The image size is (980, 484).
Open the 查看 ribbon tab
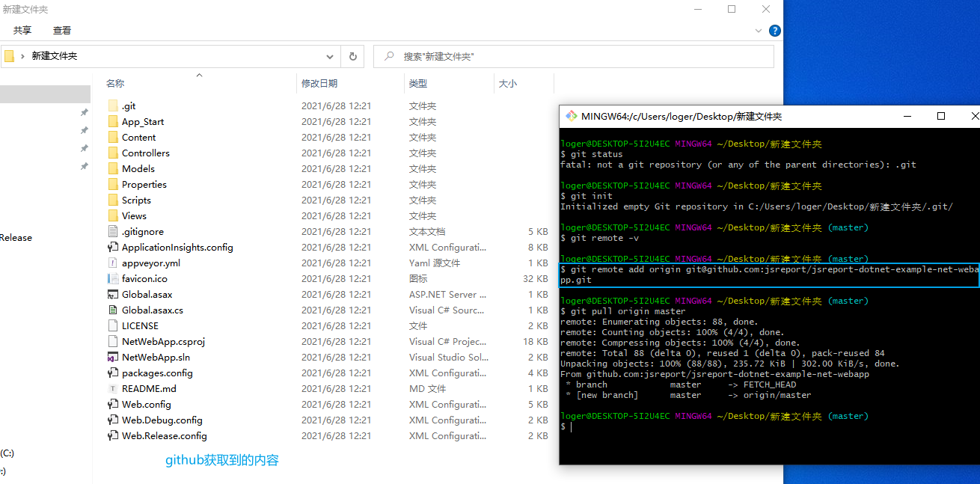[x=62, y=31]
